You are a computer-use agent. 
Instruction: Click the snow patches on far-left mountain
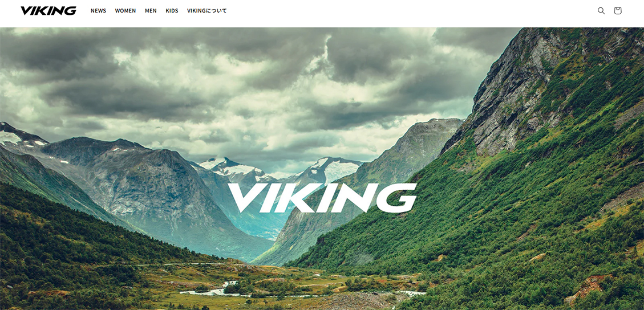pos(17,138)
